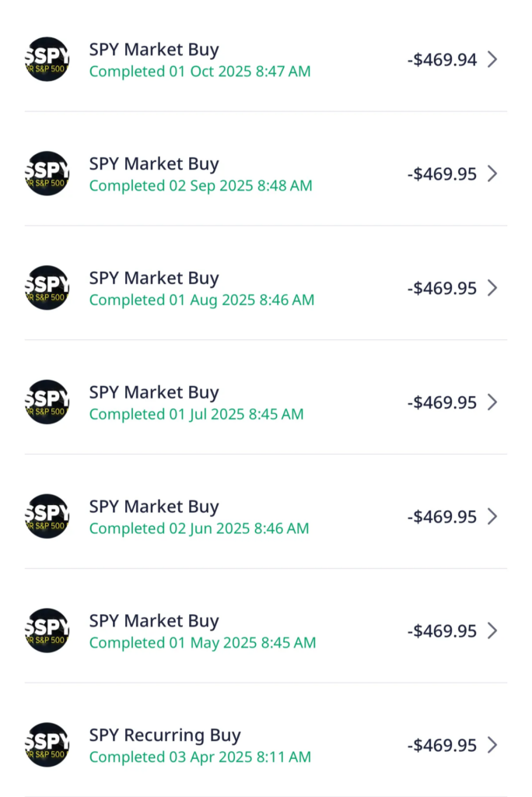Viewport: 532px width, 797px height.
Task: Tap the -$469.95 amount on 02 Jun row
Action: [442, 517]
